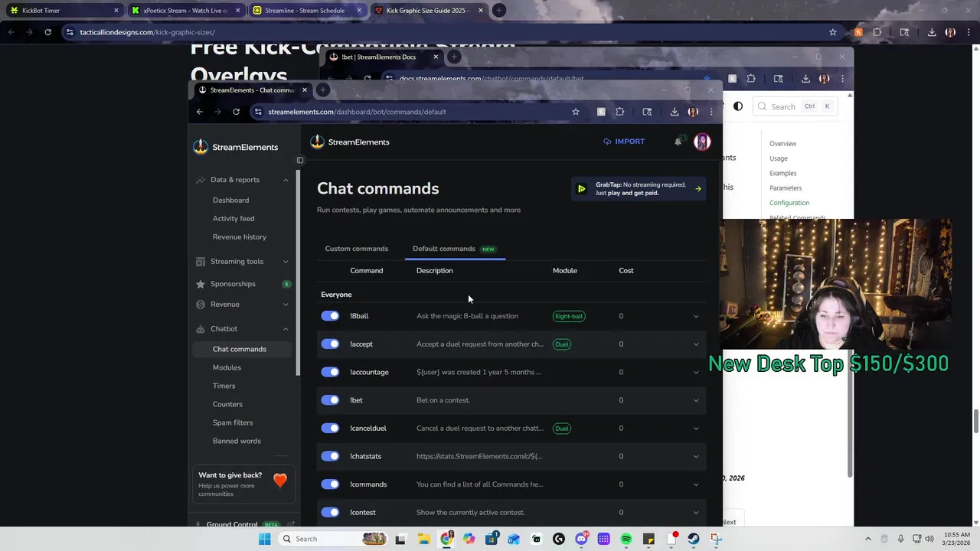
Task: Disable the !8ball command toggle
Action: point(330,316)
